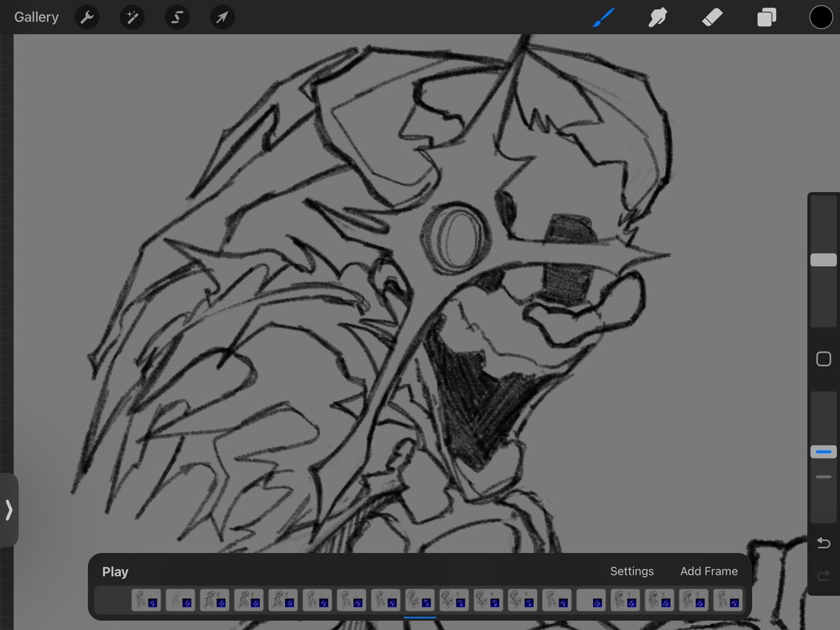This screenshot has width=840, height=630.
Task: Open the Layers panel
Action: pyautogui.click(x=766, y=17)
